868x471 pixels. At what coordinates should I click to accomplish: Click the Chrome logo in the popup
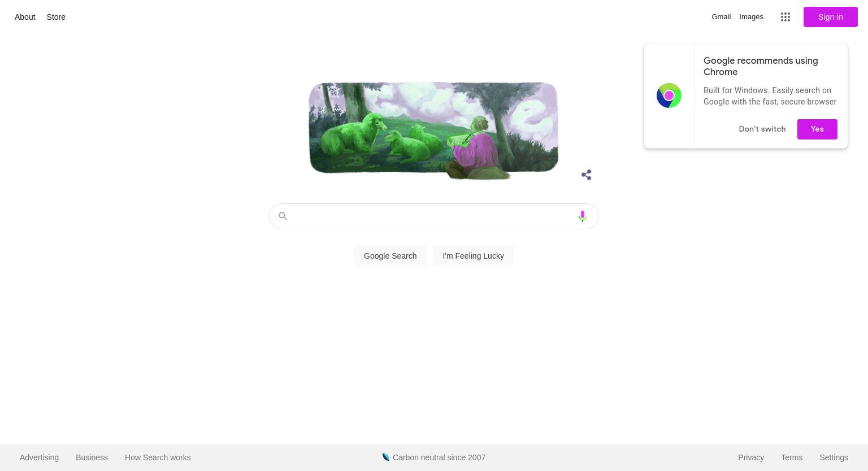pyautogui.click(x=669, y=95)
